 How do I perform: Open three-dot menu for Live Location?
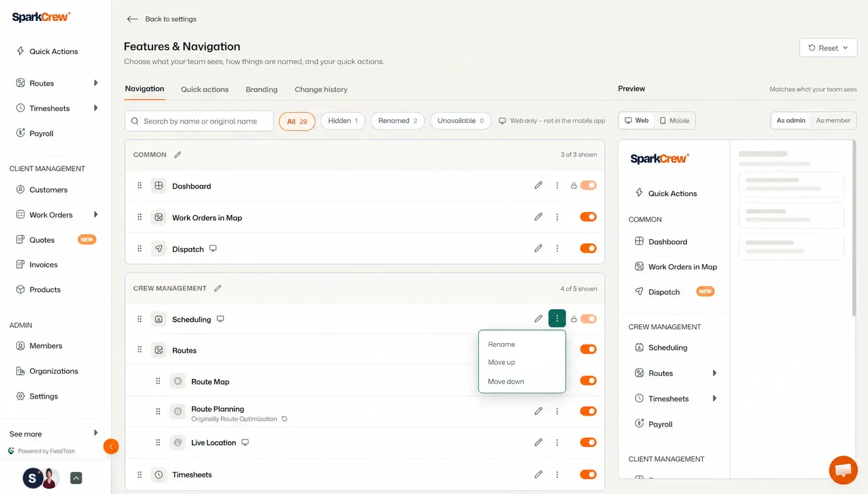click(557, 442)
